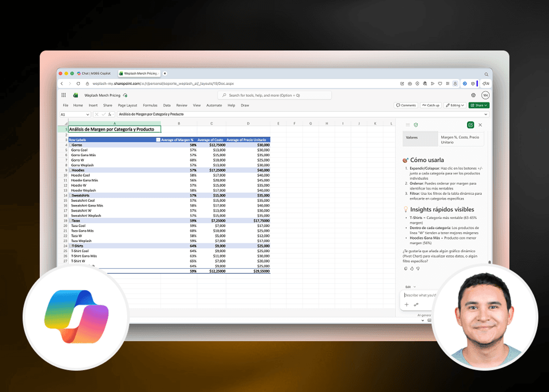Give thumbs down to Copilot response
Image resolution: width=549 pixels, height=392 pixels.
(x=418, y=268)
